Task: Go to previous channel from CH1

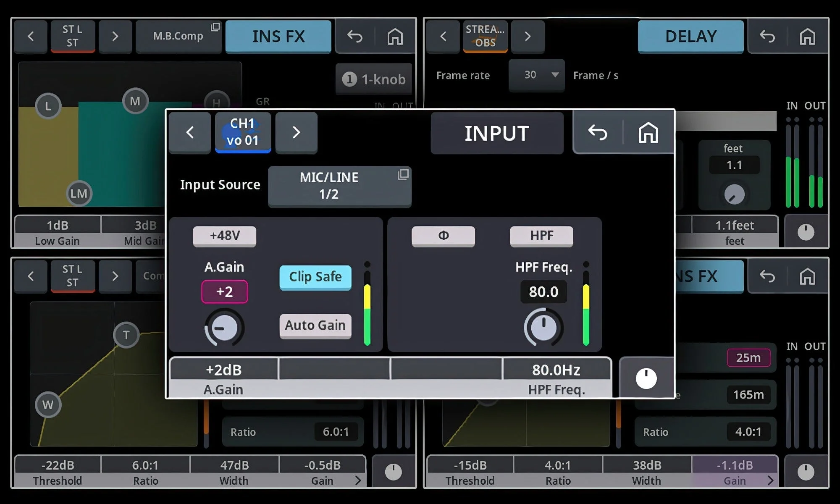Action: pyautogui.click(x=190, y=133)
